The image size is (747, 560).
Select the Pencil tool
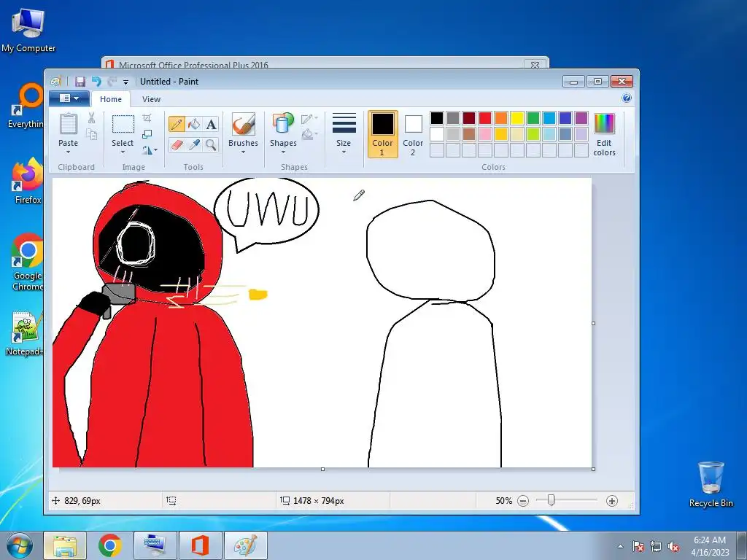(x=177, y=124)
